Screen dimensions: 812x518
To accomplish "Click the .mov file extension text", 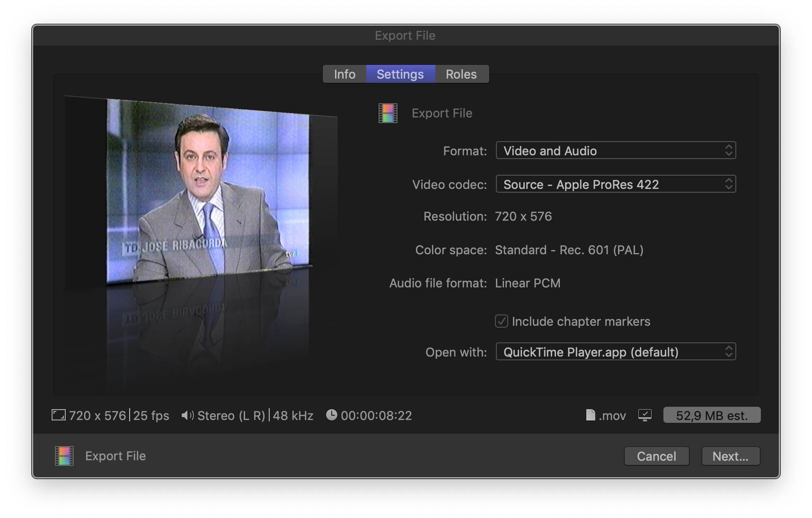I will [612, 416].
